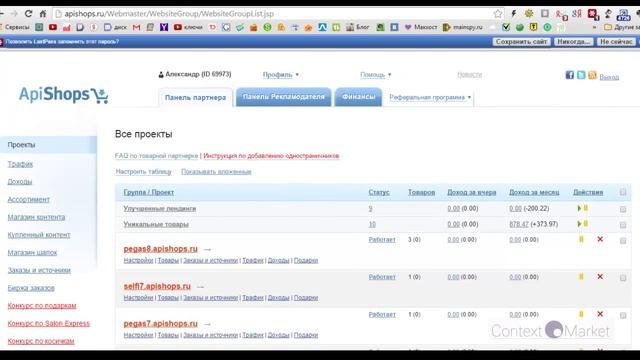Bookmark this page with the star icon
The width and height of the screenshot is (640, 360).
point(498,13)
